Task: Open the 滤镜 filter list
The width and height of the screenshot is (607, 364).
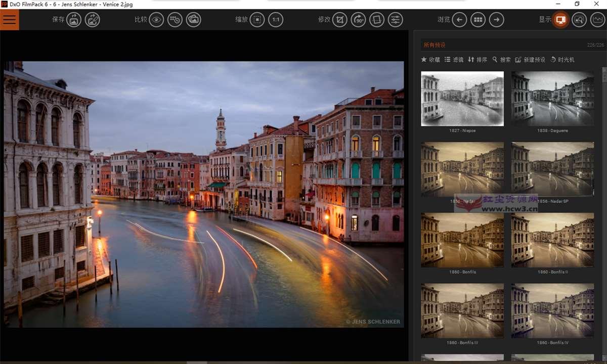Action: [454, 60]
